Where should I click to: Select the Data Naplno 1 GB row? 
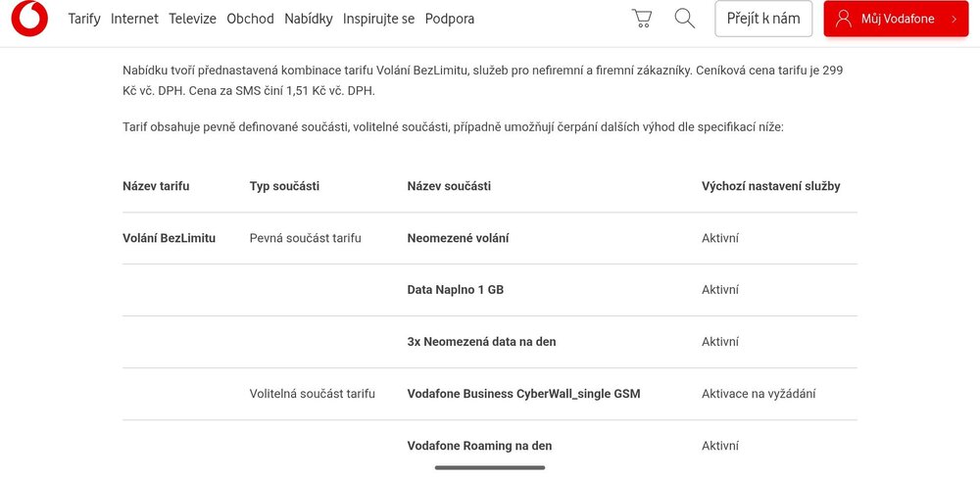pyautogui.click(x=489, y=290)
